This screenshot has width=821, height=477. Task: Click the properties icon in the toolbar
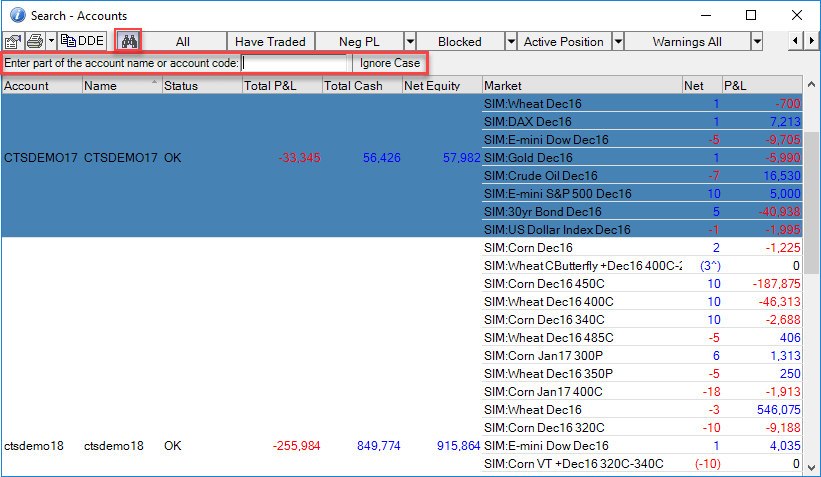point(13,41)
